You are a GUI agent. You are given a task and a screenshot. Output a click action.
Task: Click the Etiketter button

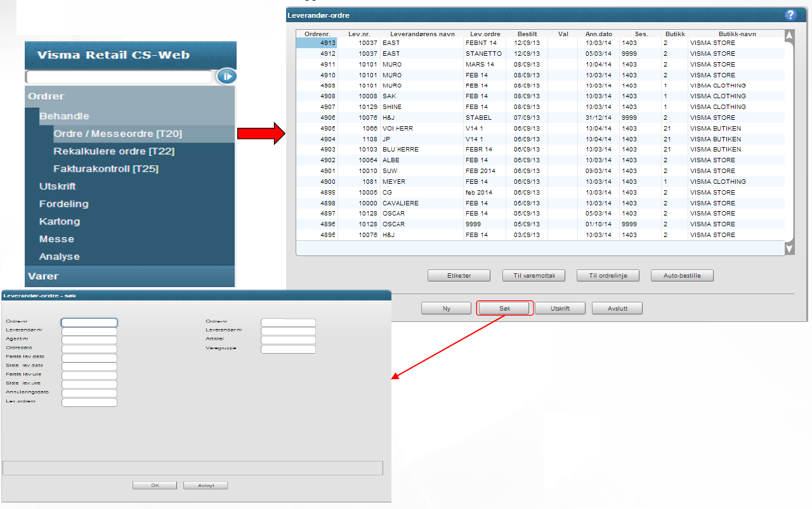(459, 276)
